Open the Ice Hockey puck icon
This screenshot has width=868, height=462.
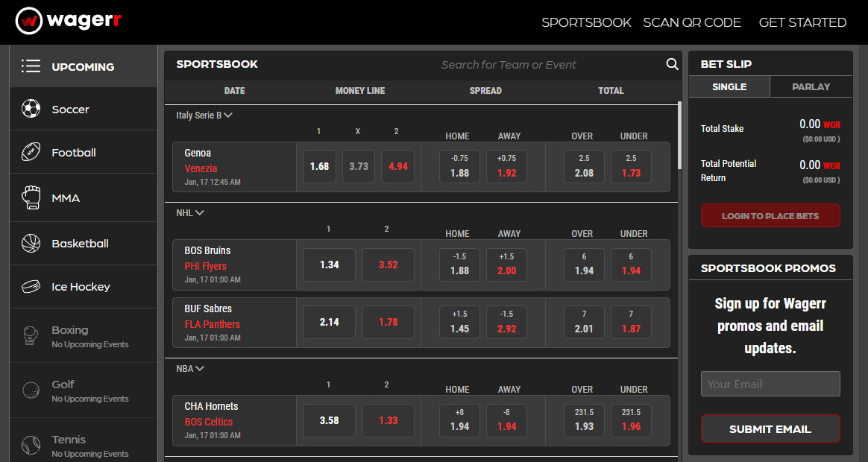pos(31,287)
